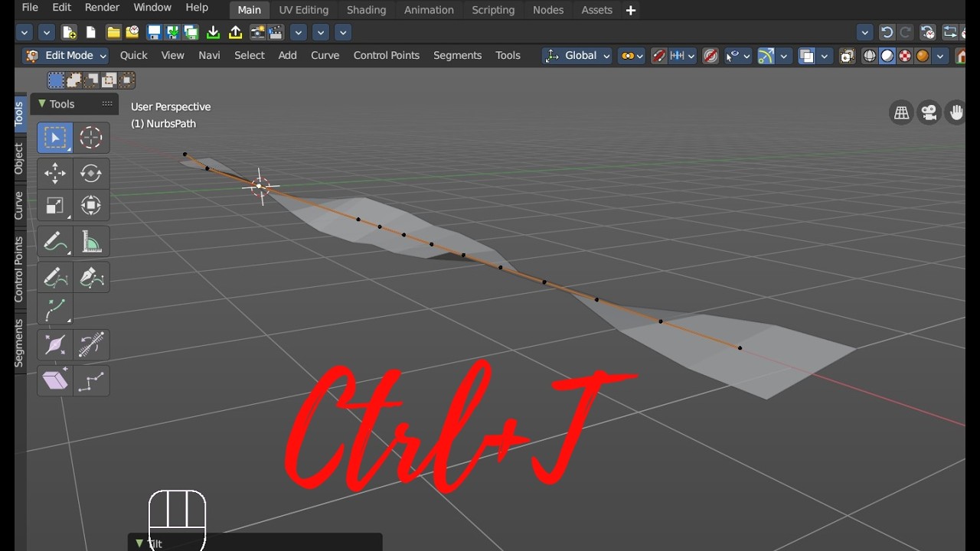980x551 pixels.
Task: Activate the Rotate tool
Action: point(91,173)
